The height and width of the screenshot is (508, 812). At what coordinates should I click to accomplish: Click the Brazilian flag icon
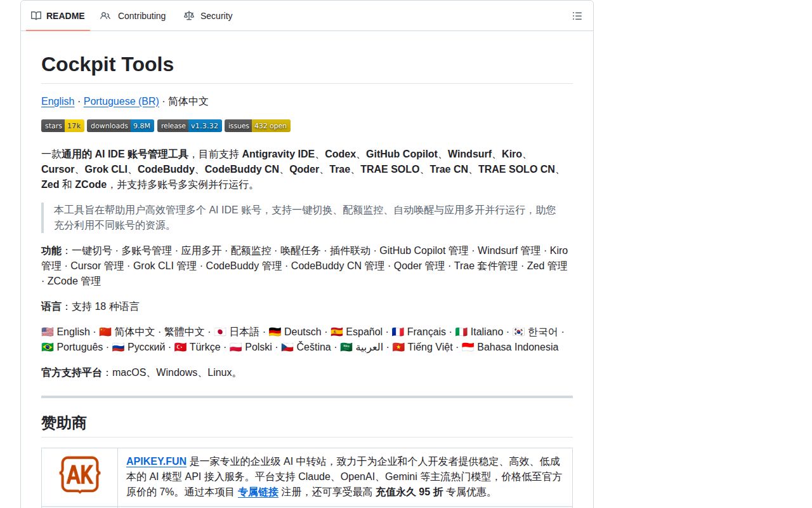point(48,347)
